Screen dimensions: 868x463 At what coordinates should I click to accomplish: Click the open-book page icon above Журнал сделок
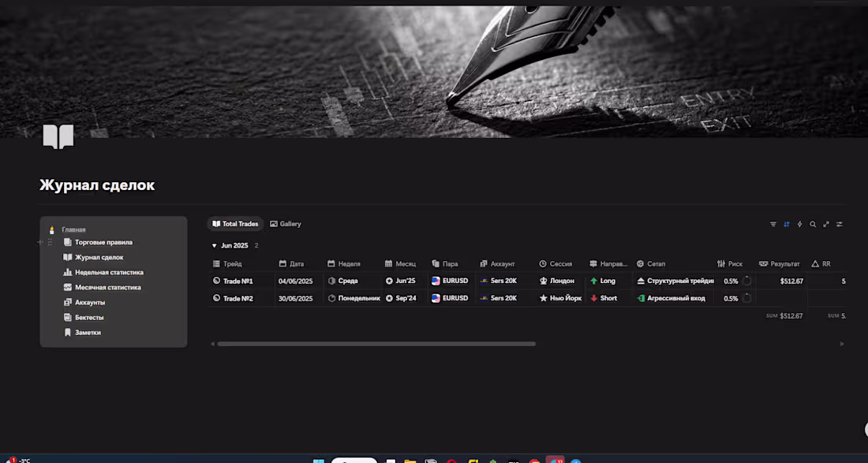tap(58, 136)
